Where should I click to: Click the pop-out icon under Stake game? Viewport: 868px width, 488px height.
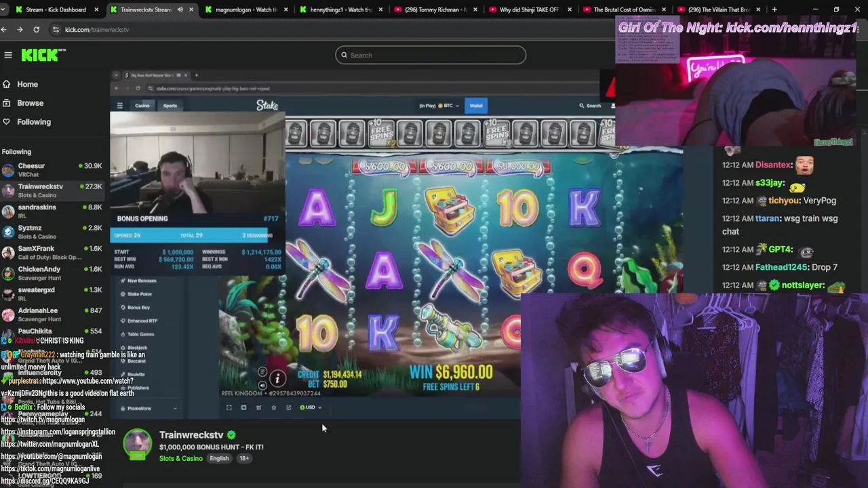coord(288,408)
